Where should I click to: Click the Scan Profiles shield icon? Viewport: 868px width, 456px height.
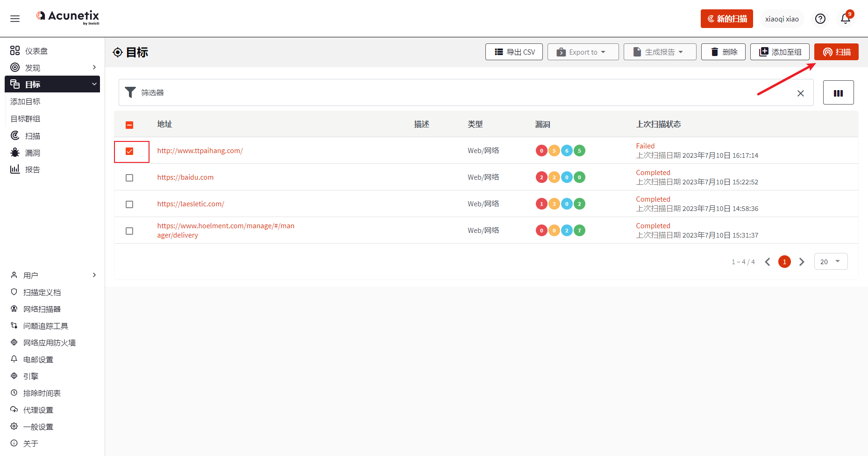click(14, 292)
